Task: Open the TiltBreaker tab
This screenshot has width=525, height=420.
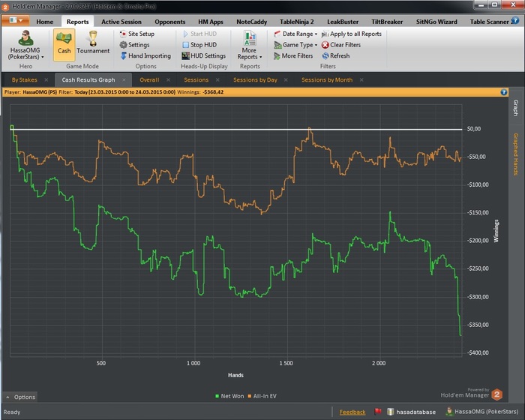Action: click(x=387, y=22)
